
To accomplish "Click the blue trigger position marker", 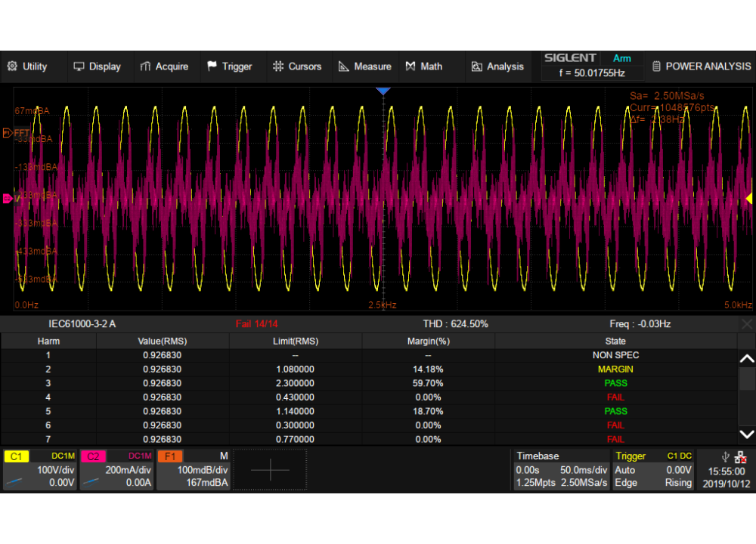I will [383, 91].
